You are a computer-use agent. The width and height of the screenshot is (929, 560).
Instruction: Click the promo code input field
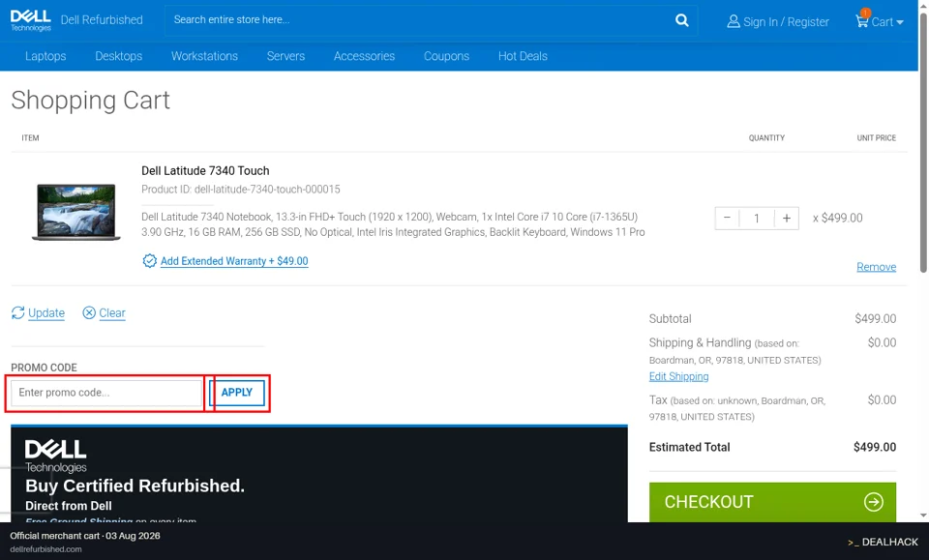click(x=106, y=393)
